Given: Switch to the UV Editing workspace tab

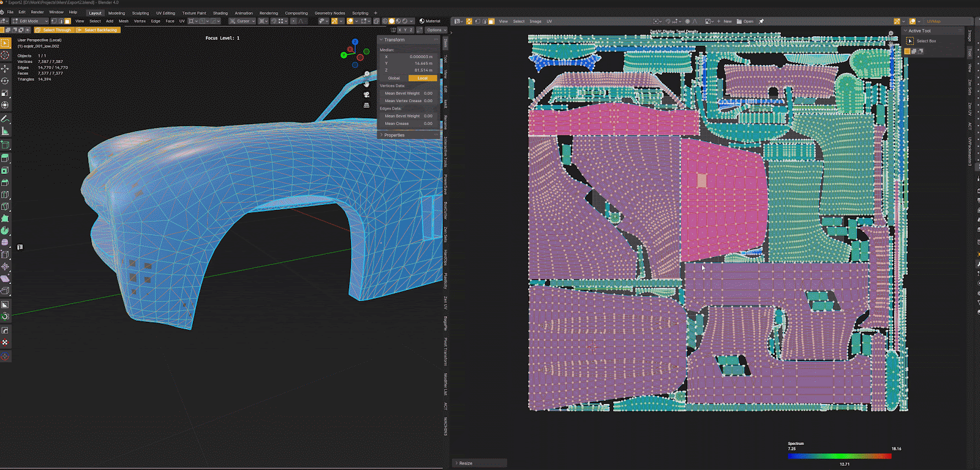Looking at the screenshot, I should click(x=165, y=13).
